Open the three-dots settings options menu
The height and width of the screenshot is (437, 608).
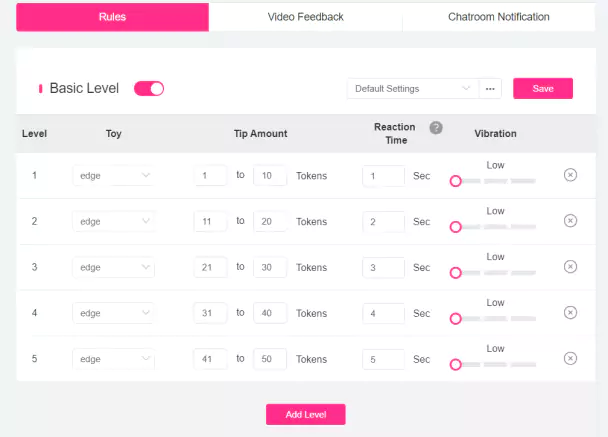[490, 89]
